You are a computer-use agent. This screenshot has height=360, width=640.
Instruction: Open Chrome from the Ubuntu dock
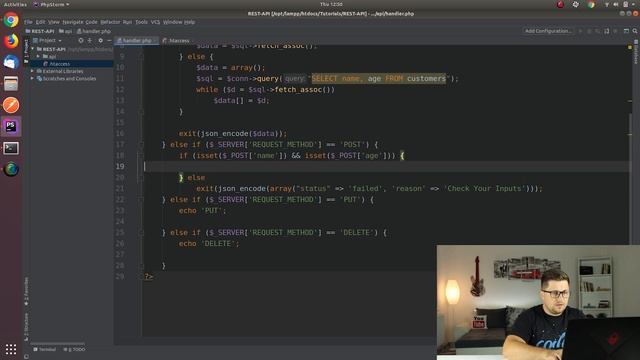pos(11,20)
